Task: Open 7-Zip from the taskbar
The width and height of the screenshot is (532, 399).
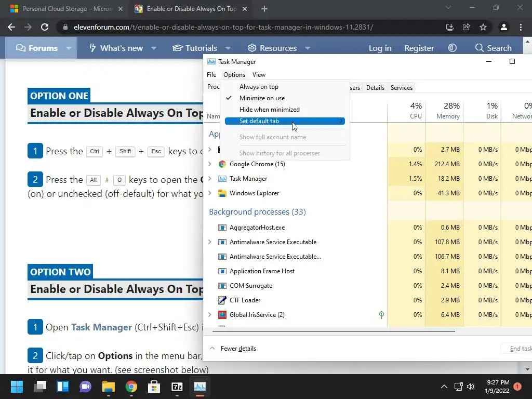Action: pos(177,387)
